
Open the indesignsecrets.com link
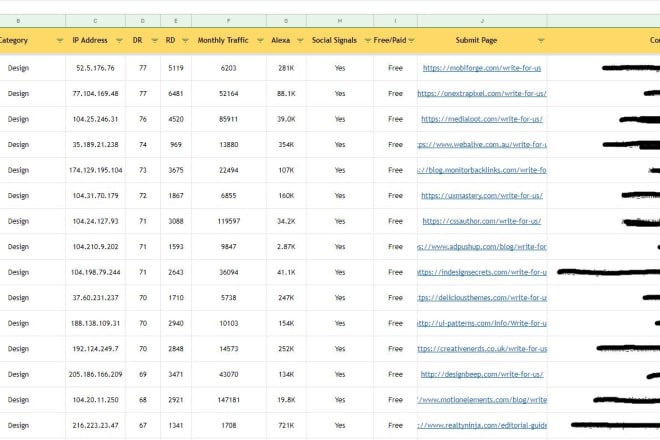(482, 272)
